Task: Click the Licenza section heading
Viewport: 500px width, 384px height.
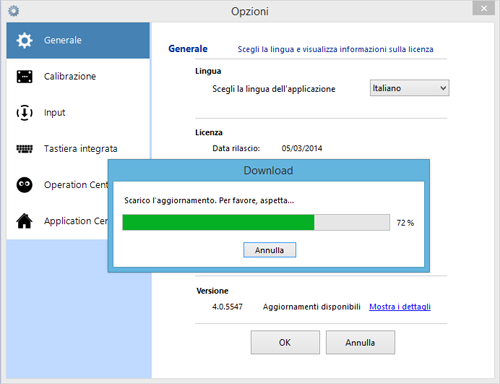Action: pyautogui.click(x=209, y=132)
